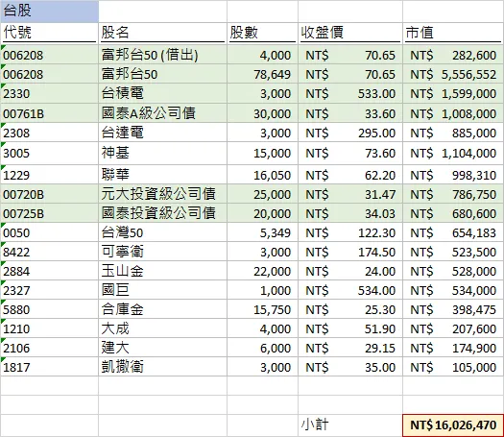Select market value 174,900
Screen dimensions: 504x437
point(453,348)
